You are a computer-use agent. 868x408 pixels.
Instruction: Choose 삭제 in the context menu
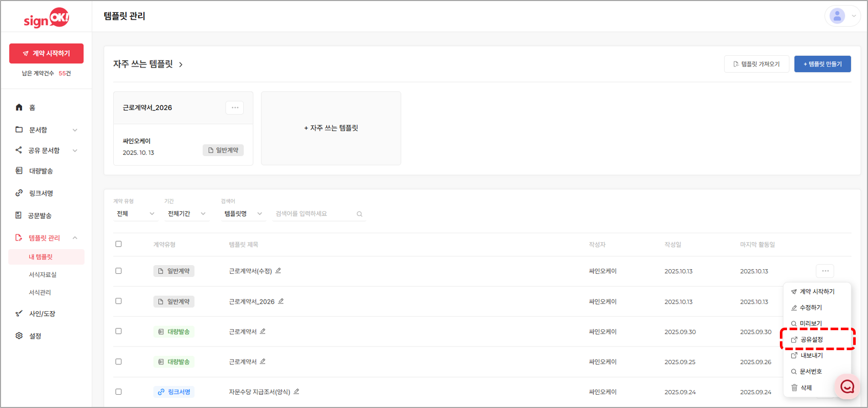(x=806, y=388)
